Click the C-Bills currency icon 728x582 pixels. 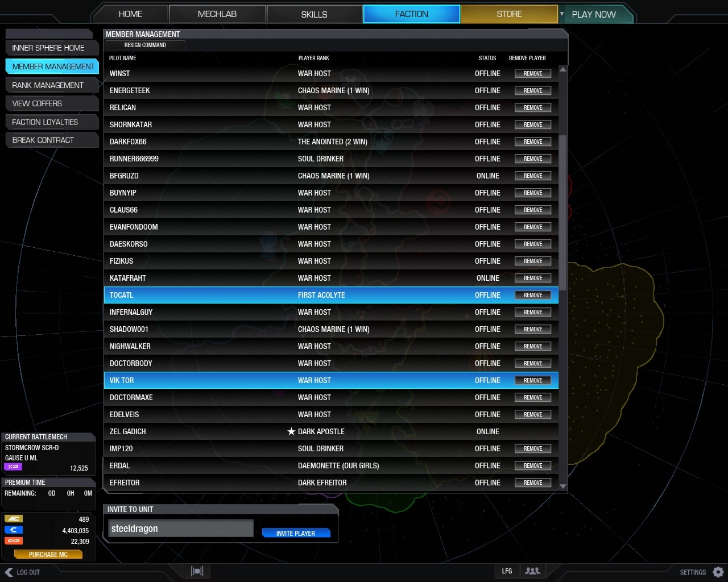point(13,530)
